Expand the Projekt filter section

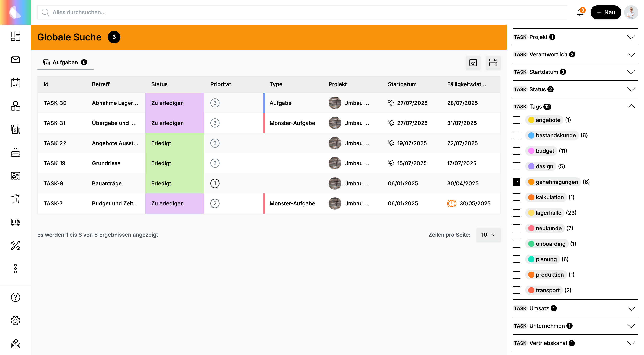[x=575, y=37]
